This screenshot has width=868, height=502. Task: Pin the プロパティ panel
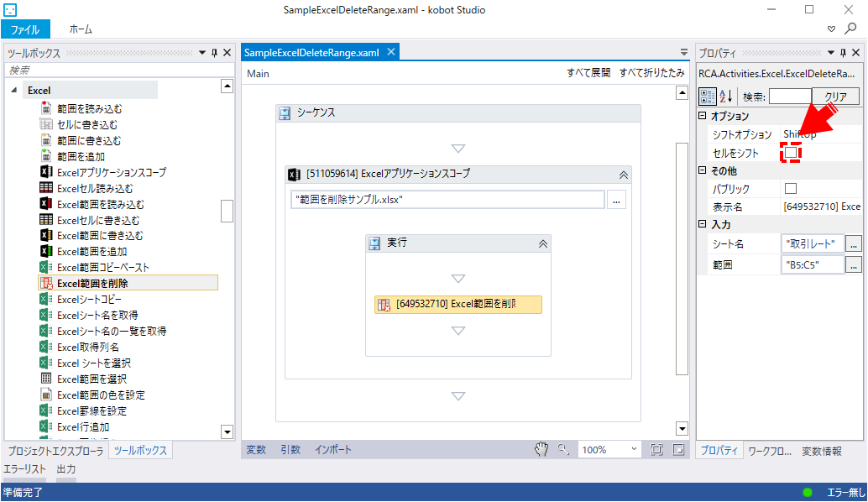coord(843,53)
